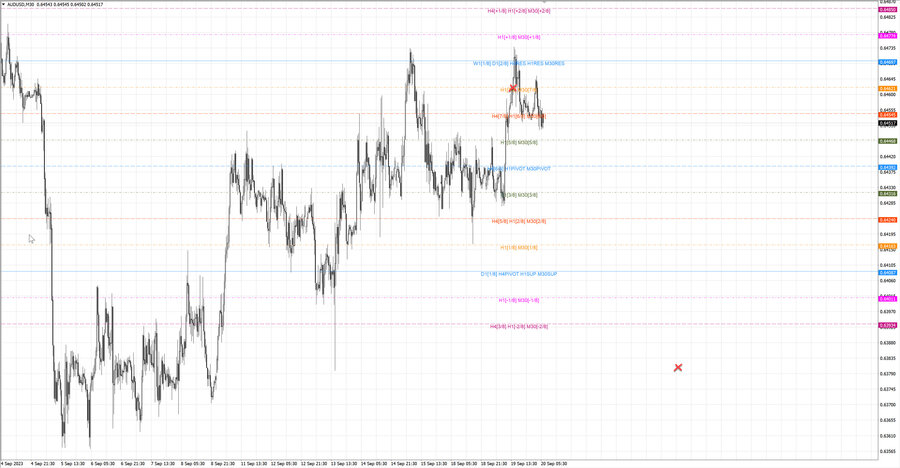The image size is (900, 468).
Task: Select the H4[3/8] H1[-2/8] M30[-2/8] label
Action: click(519, 326)
